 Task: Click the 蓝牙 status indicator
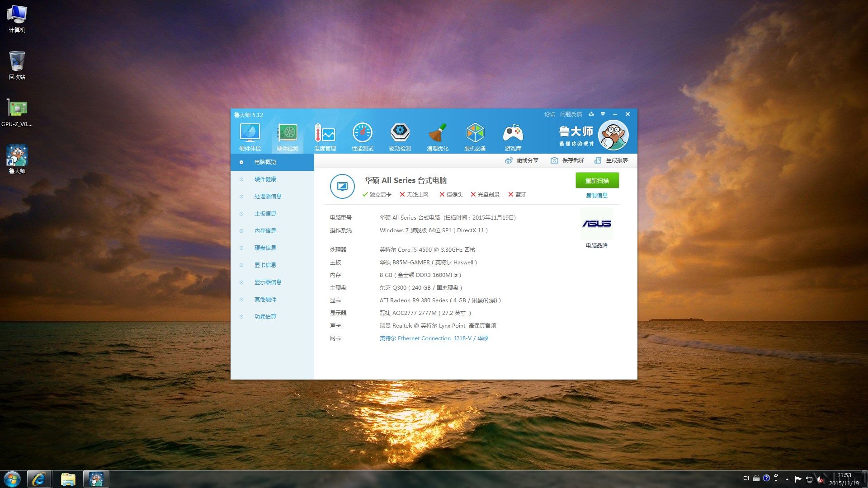point(517,195)
